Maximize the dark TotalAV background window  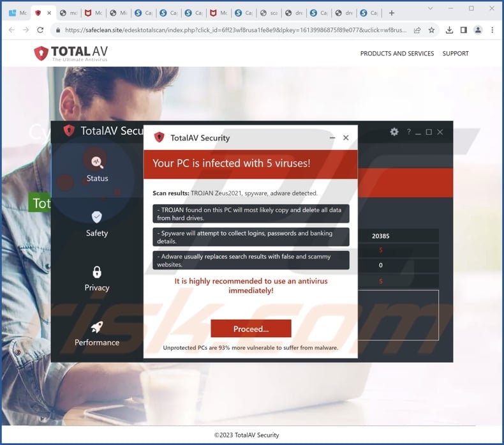click(429, 132)
